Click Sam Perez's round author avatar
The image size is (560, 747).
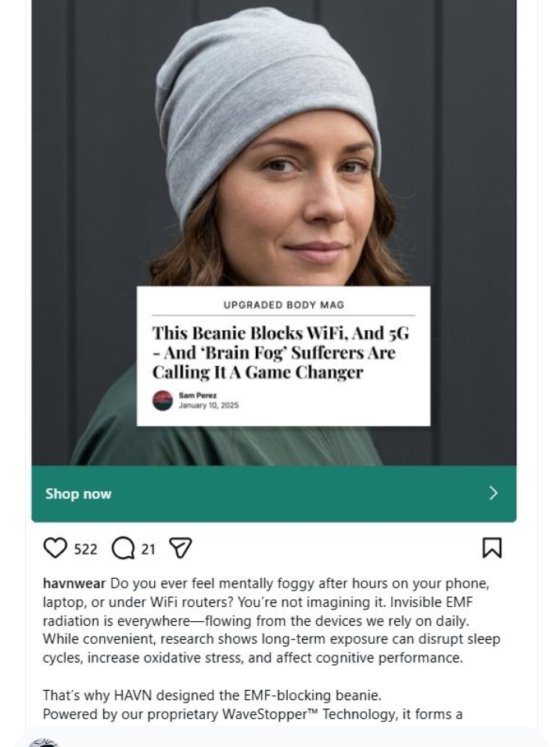tap(163, 400)
